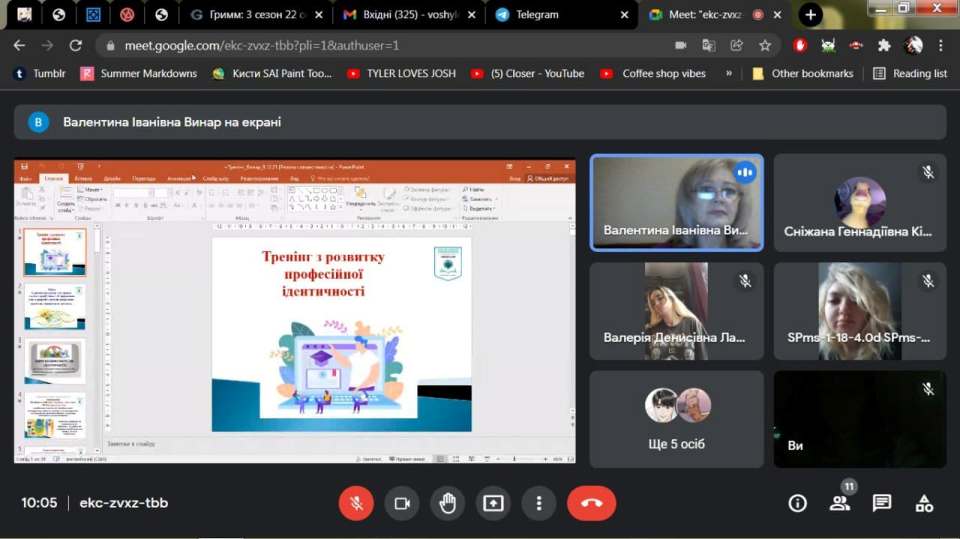
Task: Expand hidden bookmarks chevron
Action: 729,73
